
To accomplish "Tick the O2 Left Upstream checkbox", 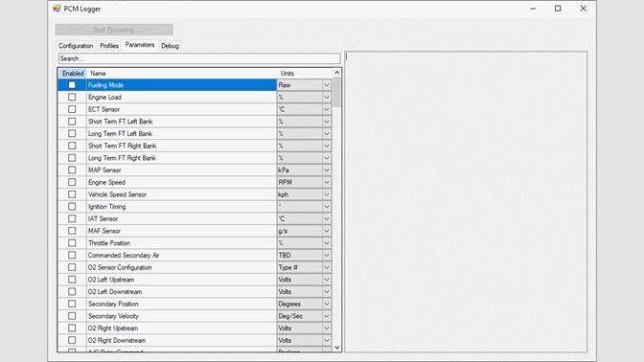I will coord(72,280).
